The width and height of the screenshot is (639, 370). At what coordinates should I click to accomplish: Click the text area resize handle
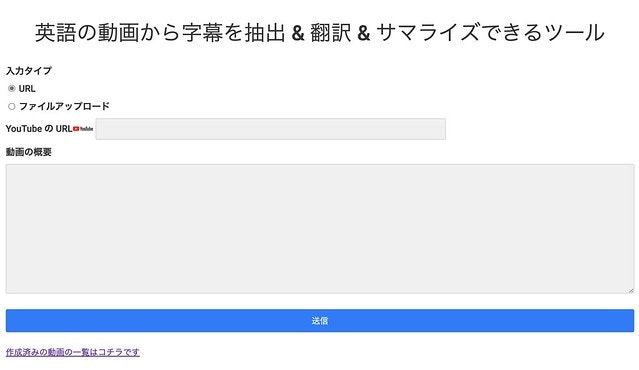click(631, 290)
